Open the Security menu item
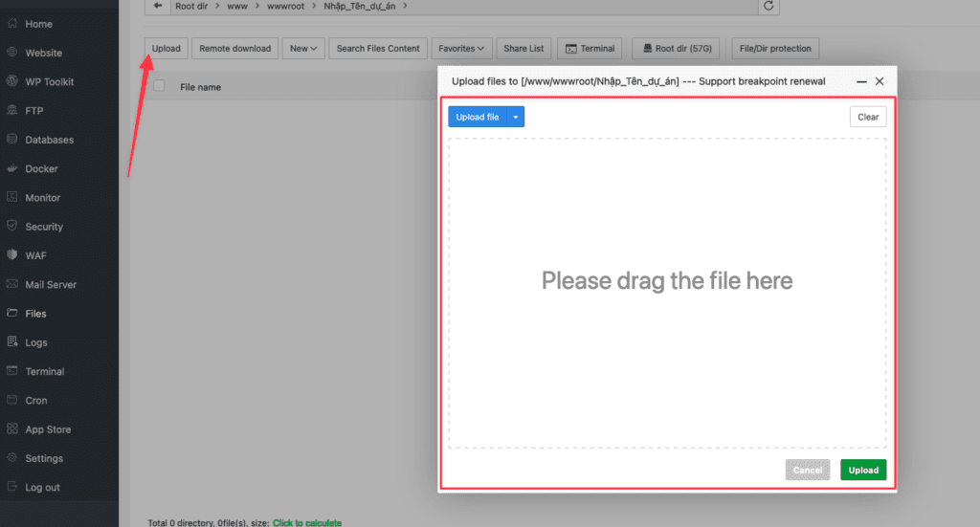Viewport: 980px width, 527px height. tap(44, 227)
